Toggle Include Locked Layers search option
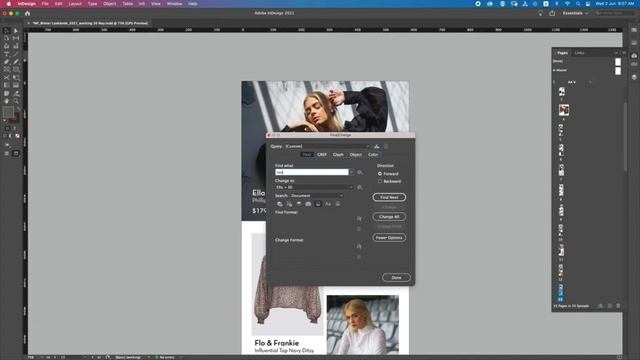Image resolution: width=640 pixels, height=360 pixels. click(x=280, y=204)
